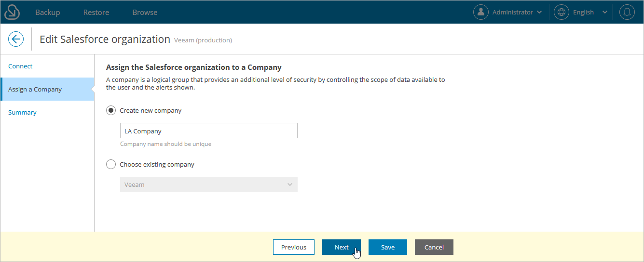Expand the Administrator account dropdown arrow

pos(539,13)
